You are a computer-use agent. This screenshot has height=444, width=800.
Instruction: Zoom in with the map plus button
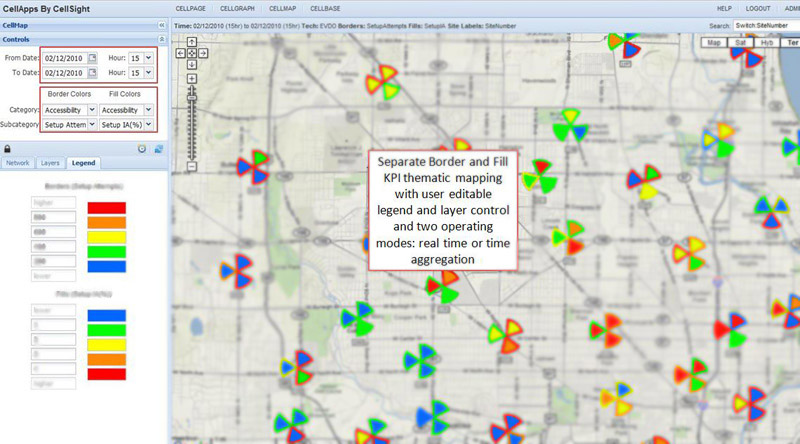191,77
